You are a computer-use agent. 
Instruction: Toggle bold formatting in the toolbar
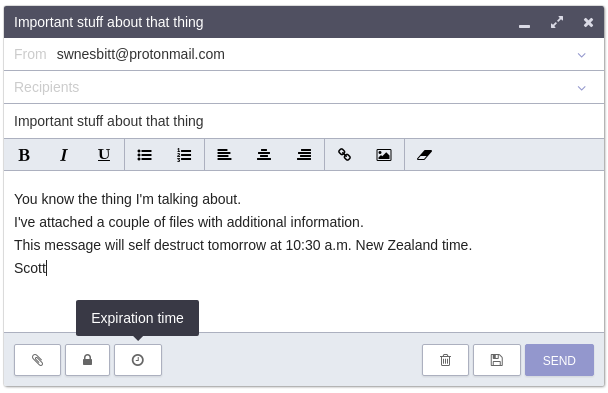click(x=24, y=155)
